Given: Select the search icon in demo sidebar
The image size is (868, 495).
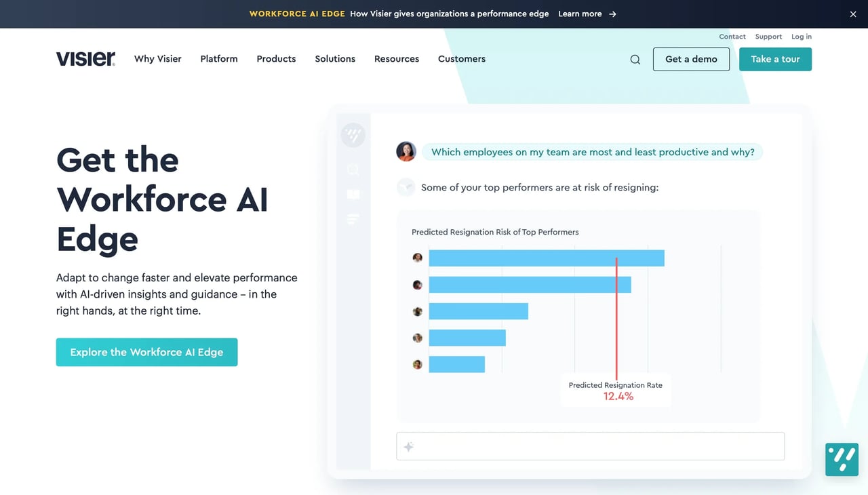Looking at the screenshot, I should 353,170.
